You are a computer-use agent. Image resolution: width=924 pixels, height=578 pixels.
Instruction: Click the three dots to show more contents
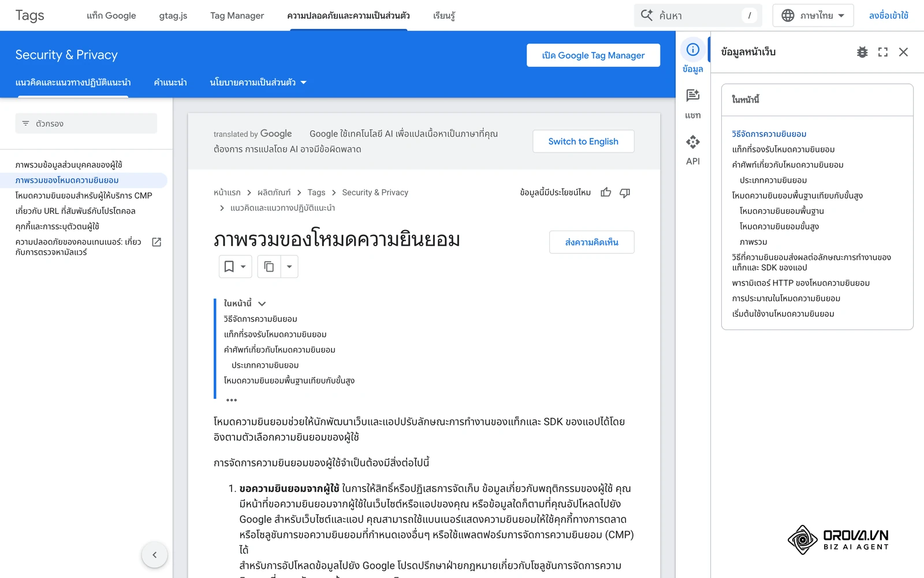(232, 400)
